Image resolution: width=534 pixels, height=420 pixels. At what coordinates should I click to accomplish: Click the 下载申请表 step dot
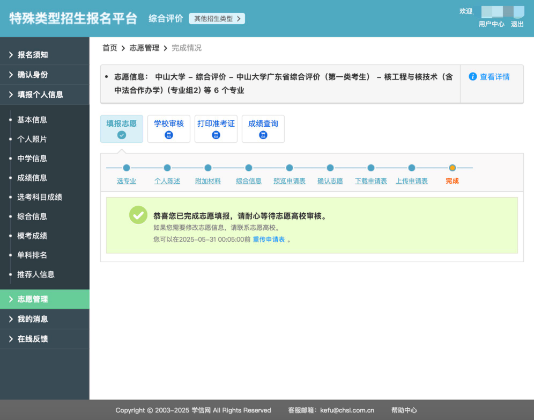[x=371, y=168]
